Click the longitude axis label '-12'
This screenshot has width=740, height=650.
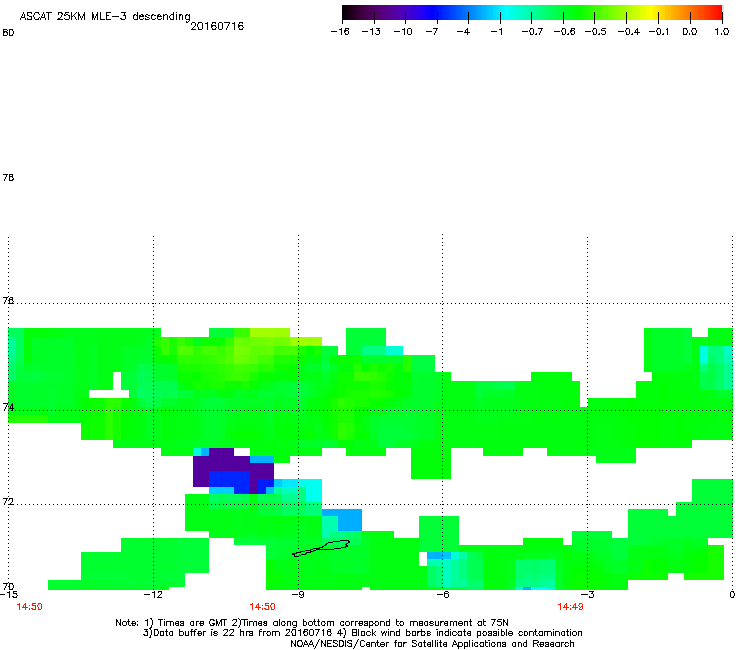153,594
